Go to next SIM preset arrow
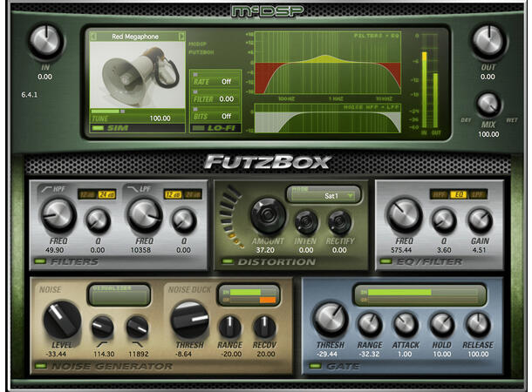This screenshot has height=392, width=532. (181, 37)
